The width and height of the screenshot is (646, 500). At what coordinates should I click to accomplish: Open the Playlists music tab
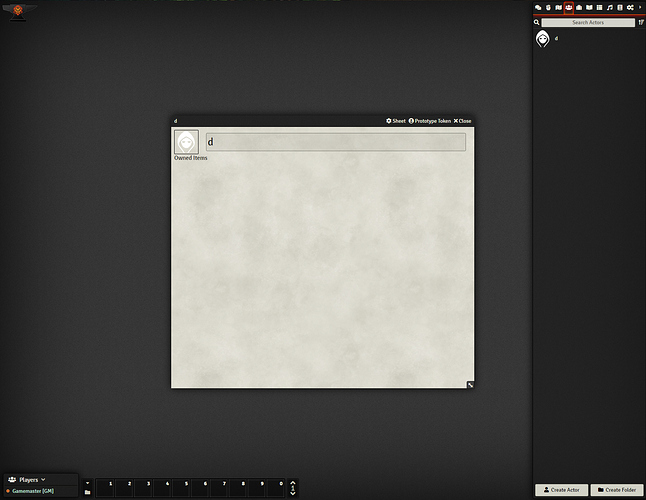pos(610,8)
